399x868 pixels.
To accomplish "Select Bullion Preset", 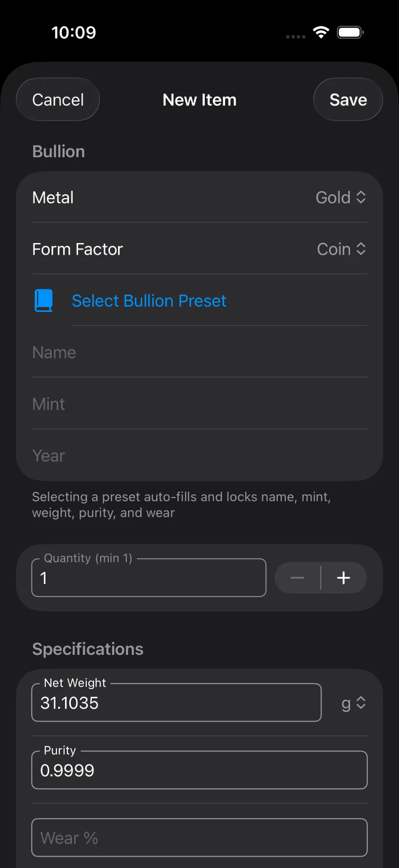I will (149, 300).
